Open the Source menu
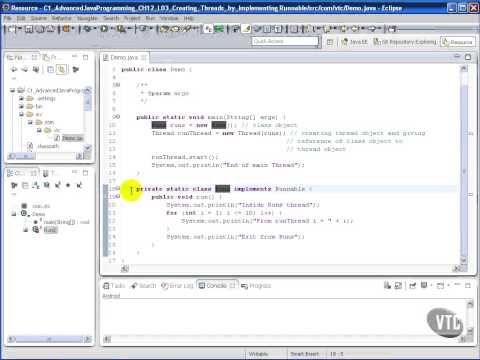 [x=39, y=18]
